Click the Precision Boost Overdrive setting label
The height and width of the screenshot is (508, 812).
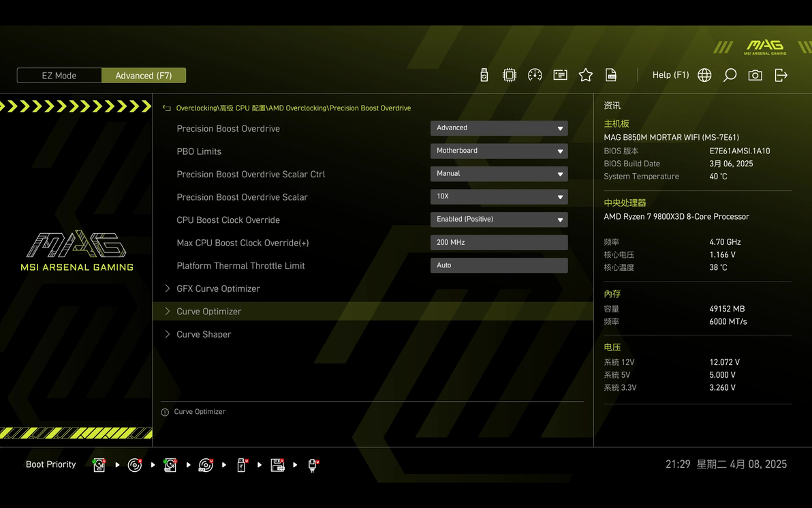pos(228,129)
